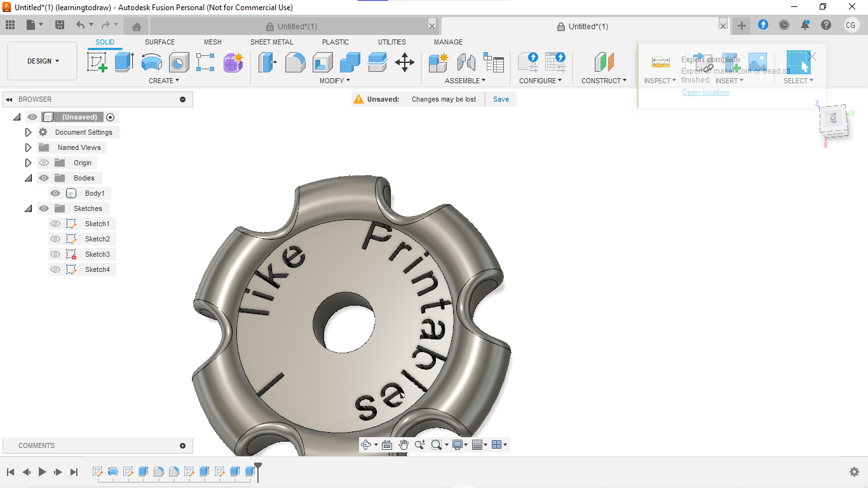Collapse the Sketches folder in browser
The width and height of the screenshot is (868, 488).
(x=28, y=208)
